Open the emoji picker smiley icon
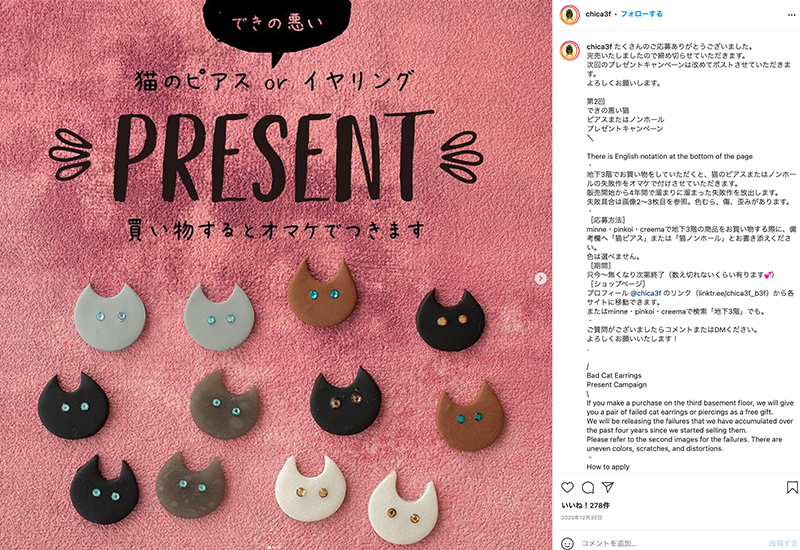 tap(567, 543)
